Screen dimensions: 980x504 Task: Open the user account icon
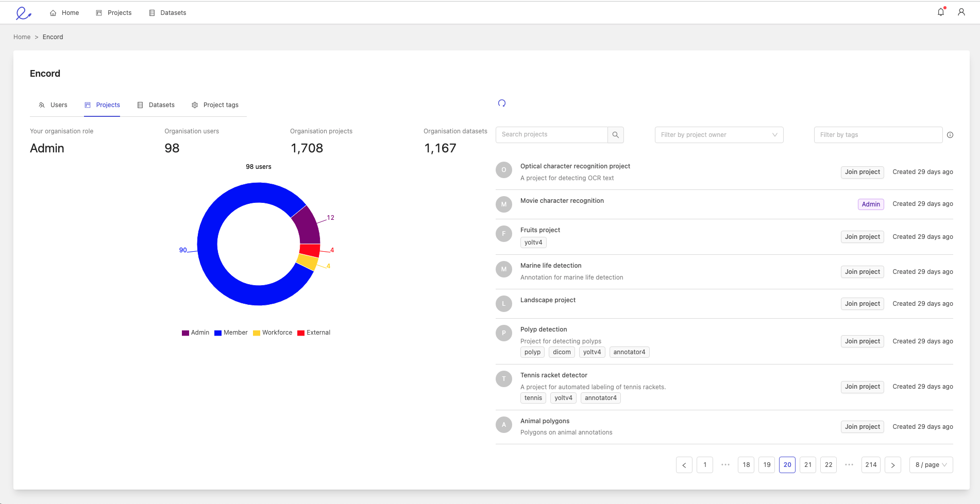pos(961,12)
